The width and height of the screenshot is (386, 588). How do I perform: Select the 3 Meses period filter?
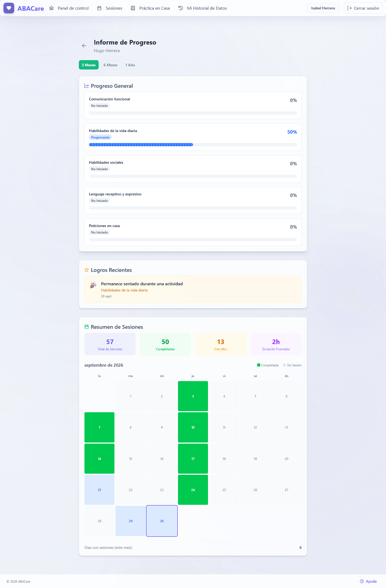pyautogui.click(x=89, y=65)
